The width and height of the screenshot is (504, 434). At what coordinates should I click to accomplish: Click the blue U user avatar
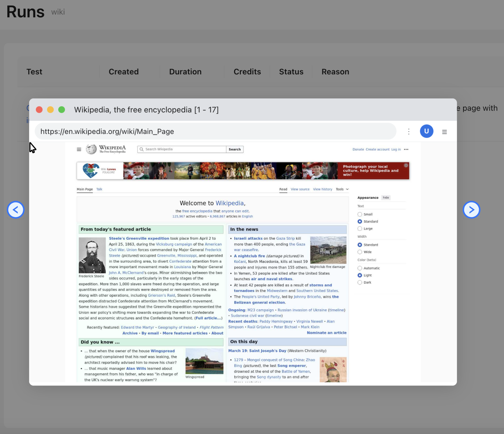[427, 131]
